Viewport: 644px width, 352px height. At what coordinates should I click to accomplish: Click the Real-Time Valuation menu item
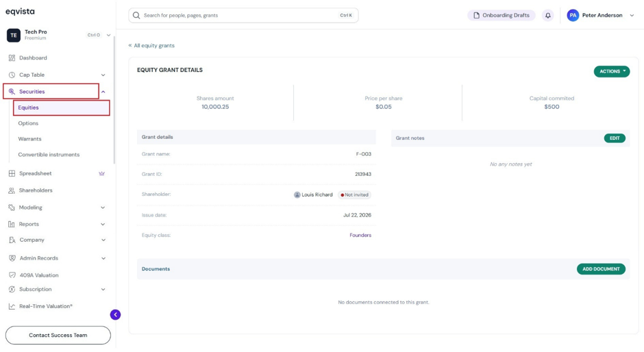pos(46,306)
